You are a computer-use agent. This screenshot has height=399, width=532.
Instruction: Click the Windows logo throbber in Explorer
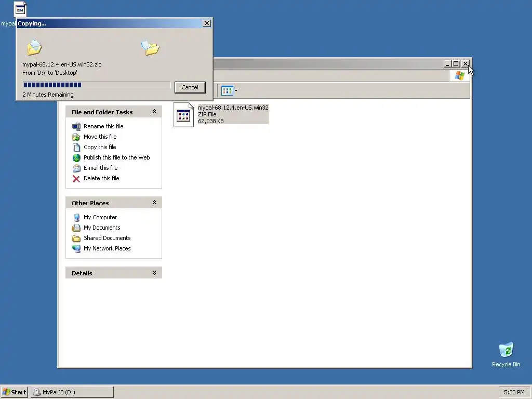(x=460, y=75)
